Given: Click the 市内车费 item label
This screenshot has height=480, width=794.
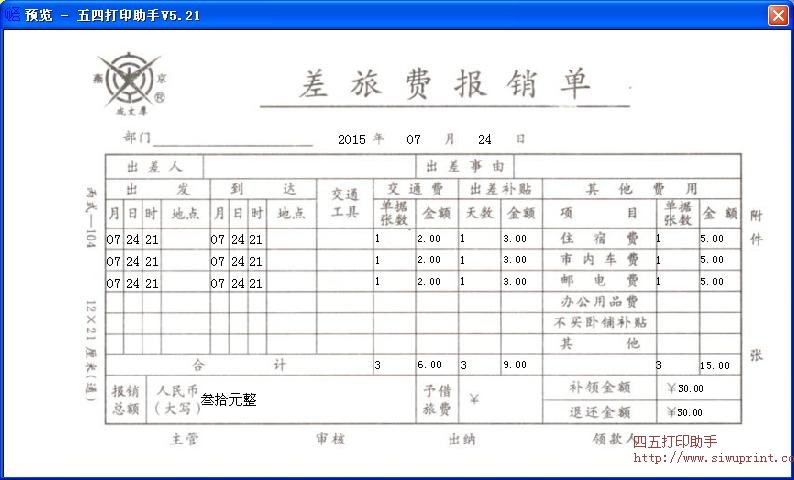Looking at the screenshot, I should (599, 260).
